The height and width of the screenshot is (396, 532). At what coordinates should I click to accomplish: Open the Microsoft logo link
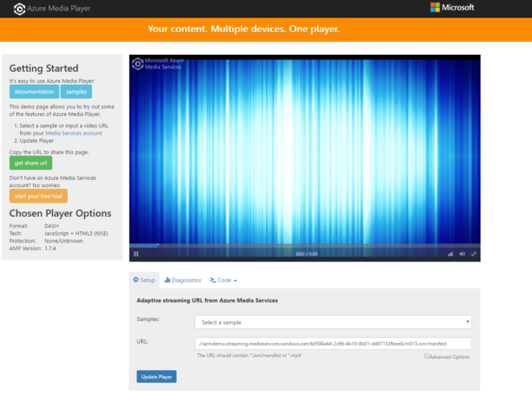[x=452, y=7]
